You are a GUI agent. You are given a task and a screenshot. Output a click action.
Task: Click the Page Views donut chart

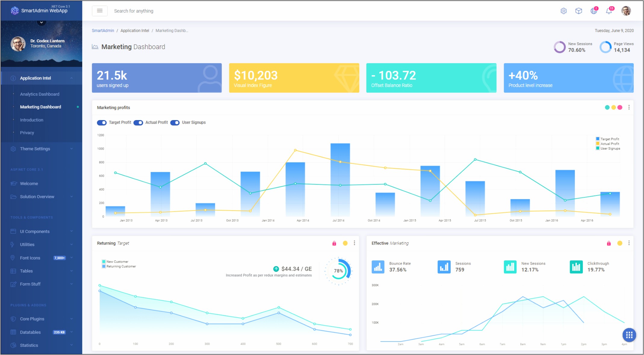coord(605,47)
